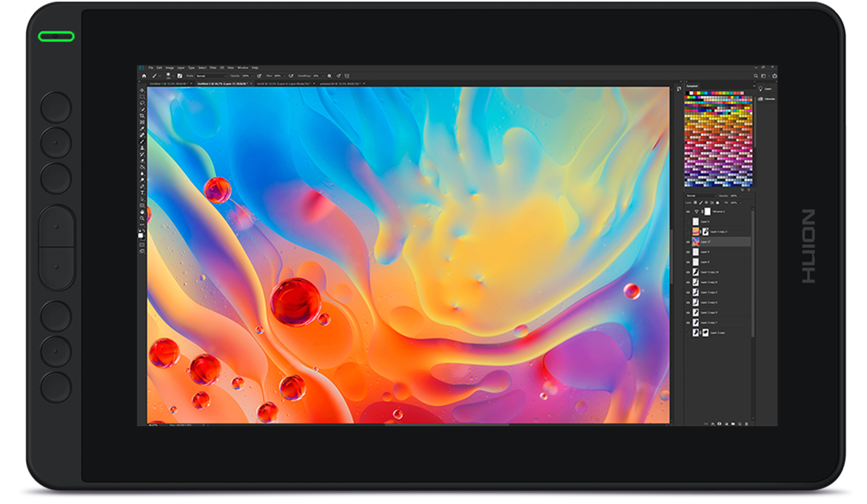Hide the Minerva 1 layer

[x=689, y=213]
